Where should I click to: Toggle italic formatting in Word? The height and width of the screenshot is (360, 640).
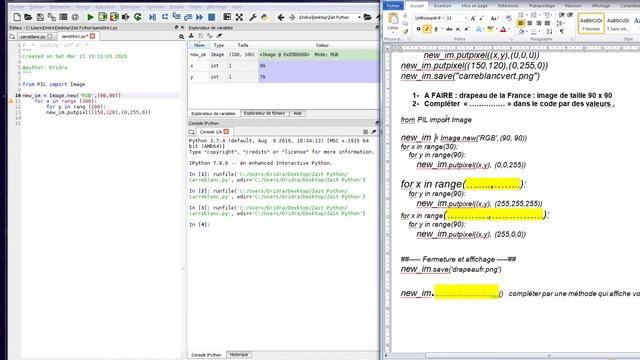click(x=427, y=29)
